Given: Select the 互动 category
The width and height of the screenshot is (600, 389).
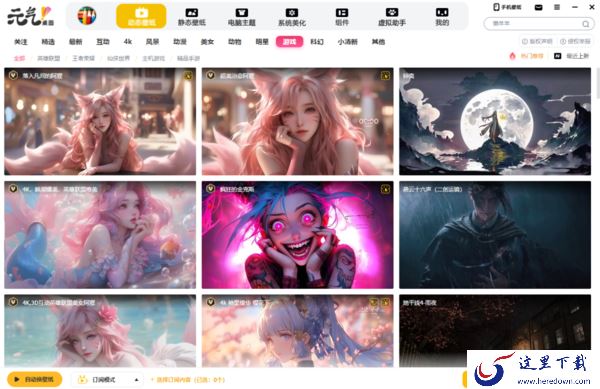Looking at the screenshot, I should click(x=103, y=42).
